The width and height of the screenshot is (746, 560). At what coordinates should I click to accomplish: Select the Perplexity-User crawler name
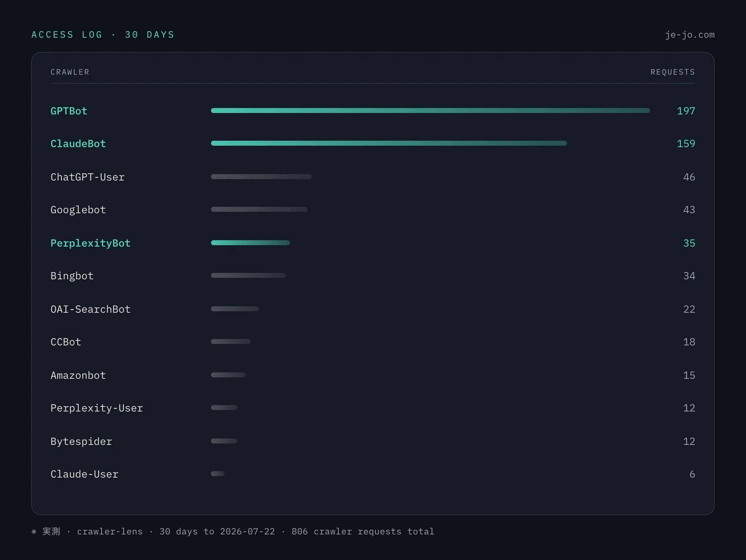click(97, 408)
